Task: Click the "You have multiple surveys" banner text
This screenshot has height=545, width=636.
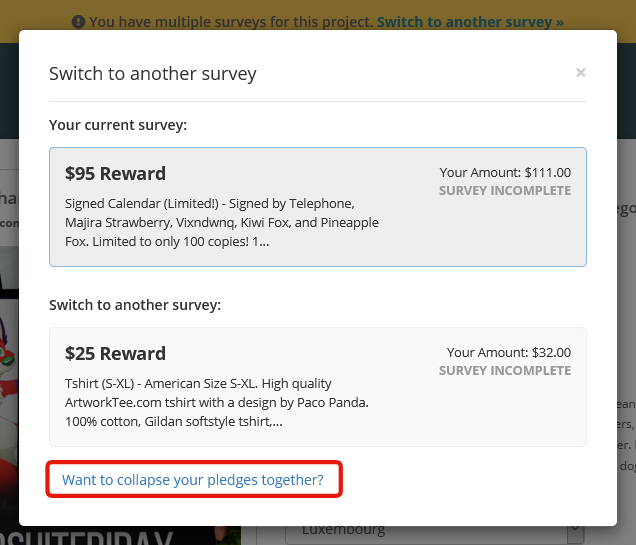Action: (x=230, y=21)
